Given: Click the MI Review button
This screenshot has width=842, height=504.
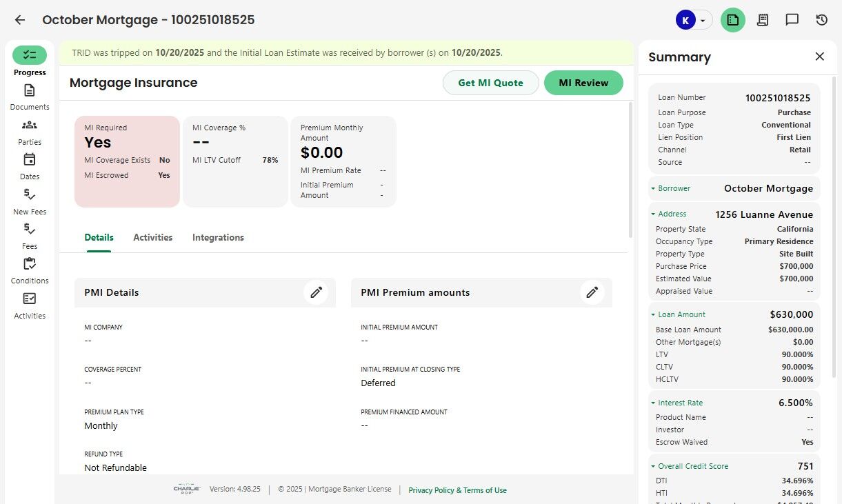Looking at the screenshot, I should coord(583,83).
